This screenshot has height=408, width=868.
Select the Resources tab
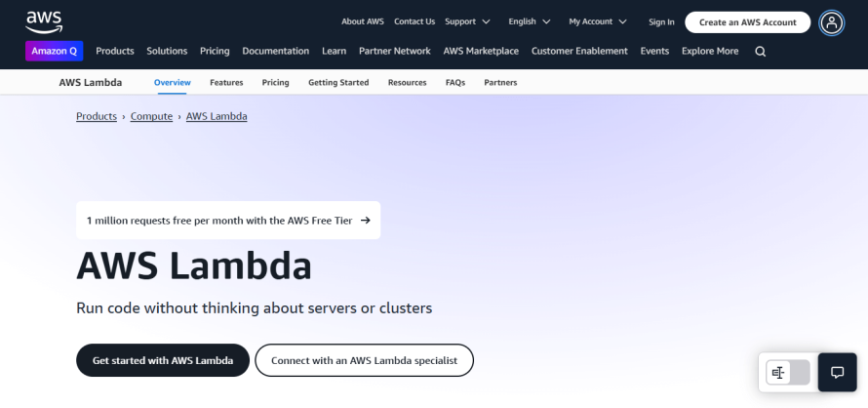(x=408, y=82)
